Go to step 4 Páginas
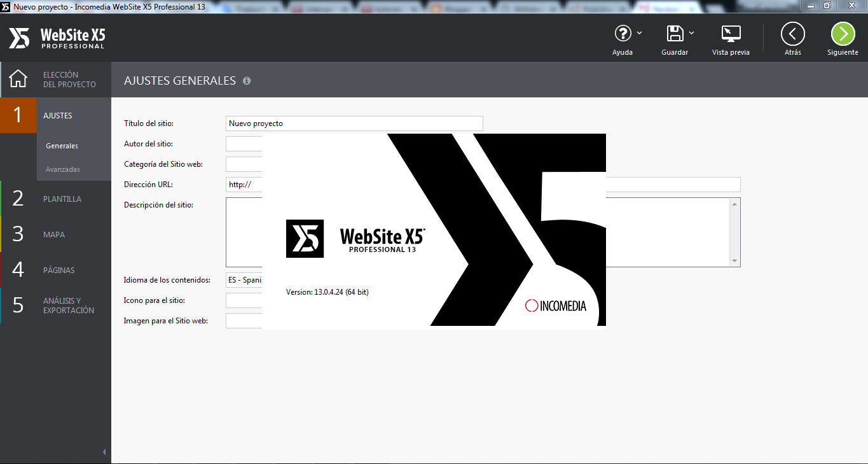This screenshot has width=868, height=464. (x=56, y=270)
